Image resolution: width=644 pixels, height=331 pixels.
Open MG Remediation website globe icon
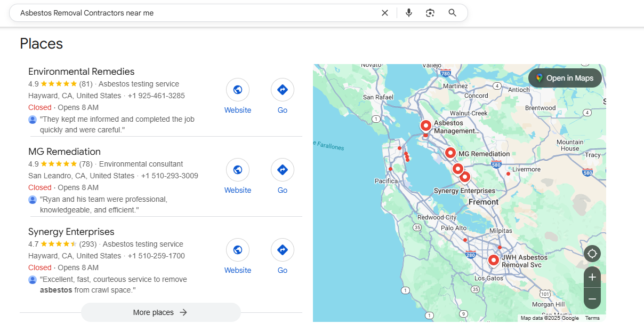tap(238, 170)
